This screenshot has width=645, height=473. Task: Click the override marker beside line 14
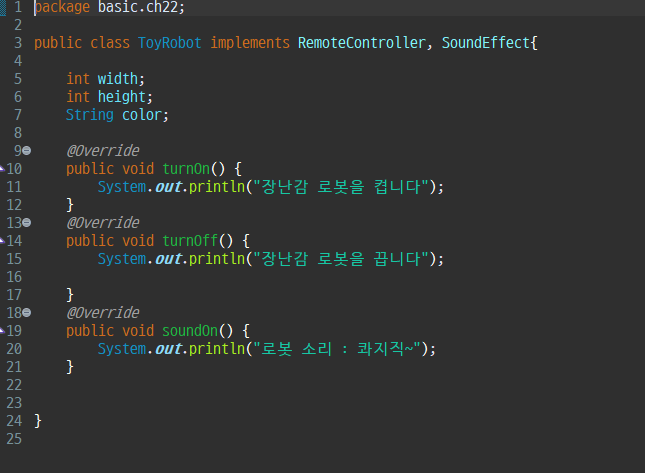click(x=2, y=241)
